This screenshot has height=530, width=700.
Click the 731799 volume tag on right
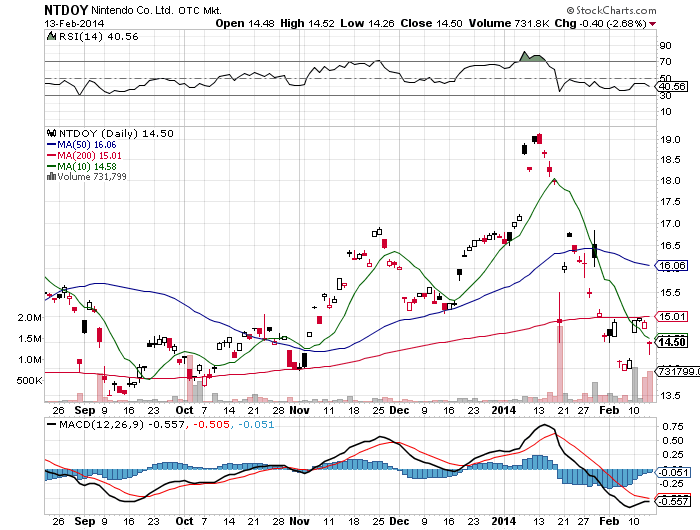(x=678, y=371)
